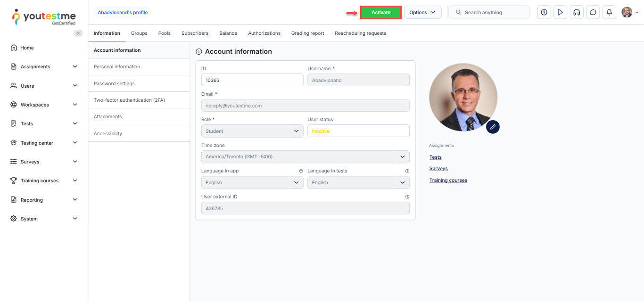Click the help question mark icon
The width and height of the screenshot is (644, 302).
(544, 13)
